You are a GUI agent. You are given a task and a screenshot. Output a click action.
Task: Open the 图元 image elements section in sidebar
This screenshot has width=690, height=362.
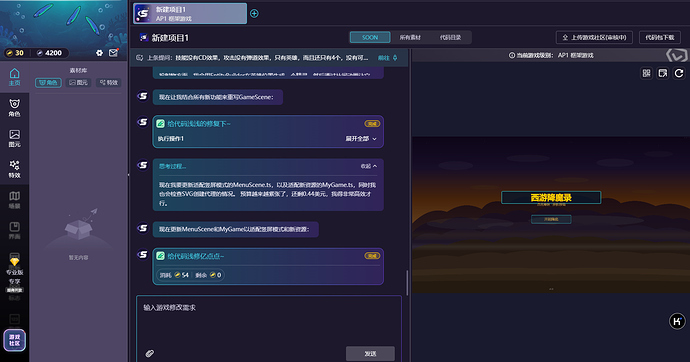coord(15,139)
